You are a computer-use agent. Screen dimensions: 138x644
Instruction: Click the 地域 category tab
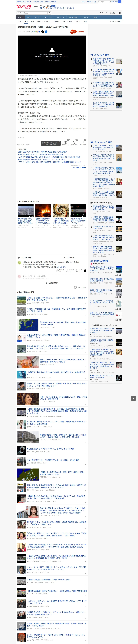85,21
